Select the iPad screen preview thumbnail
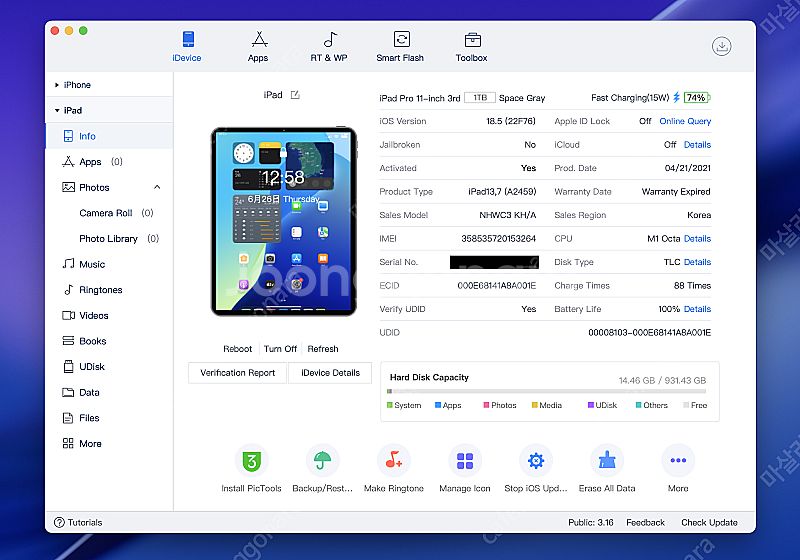Screen dimensions: 800x560 pyautogui.click(x=284, y=221)
